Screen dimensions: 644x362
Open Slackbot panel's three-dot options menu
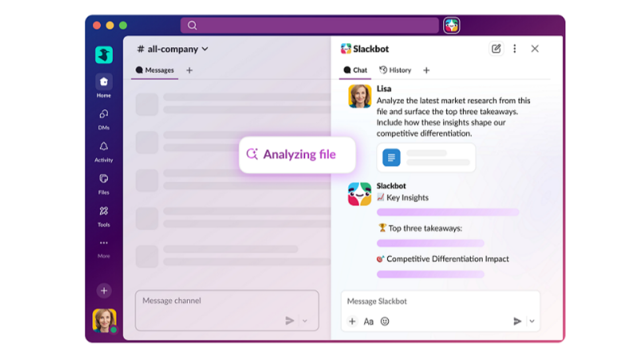pyautogui.click(x=515, y=48)
